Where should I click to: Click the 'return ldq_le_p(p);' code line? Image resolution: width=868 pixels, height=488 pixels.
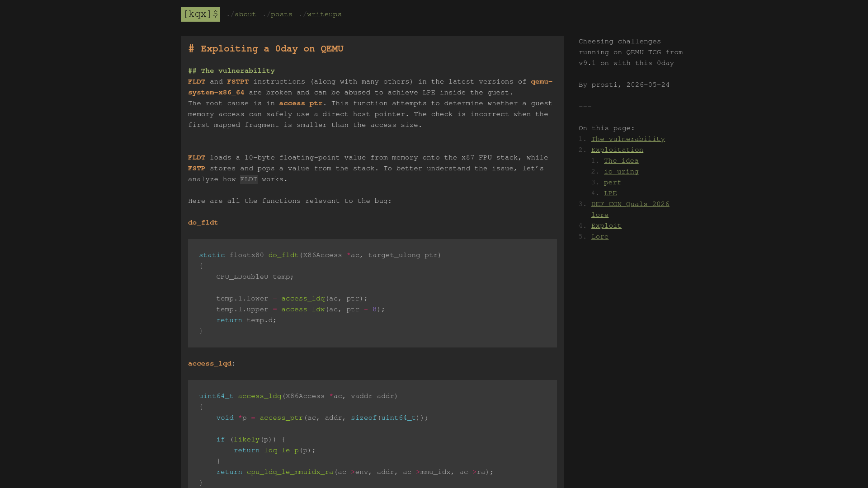pos(274,450)
